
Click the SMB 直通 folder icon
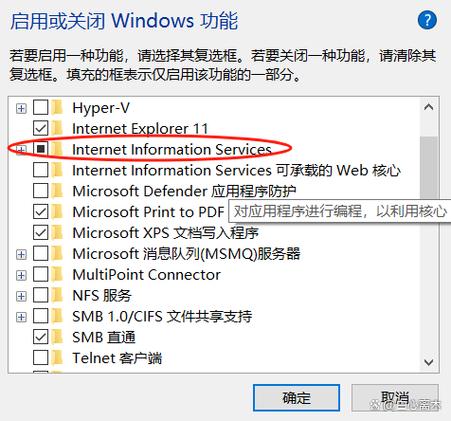(x=58, y=337)
